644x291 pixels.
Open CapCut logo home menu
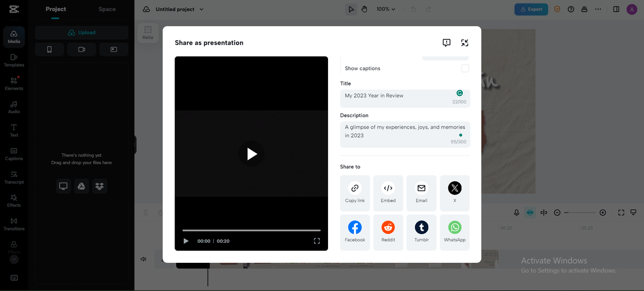click(x=14, y=9)
